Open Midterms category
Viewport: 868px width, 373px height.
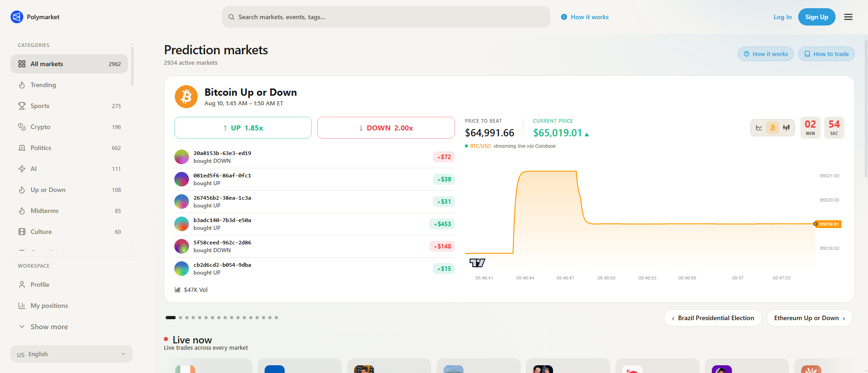pos(69,211)
